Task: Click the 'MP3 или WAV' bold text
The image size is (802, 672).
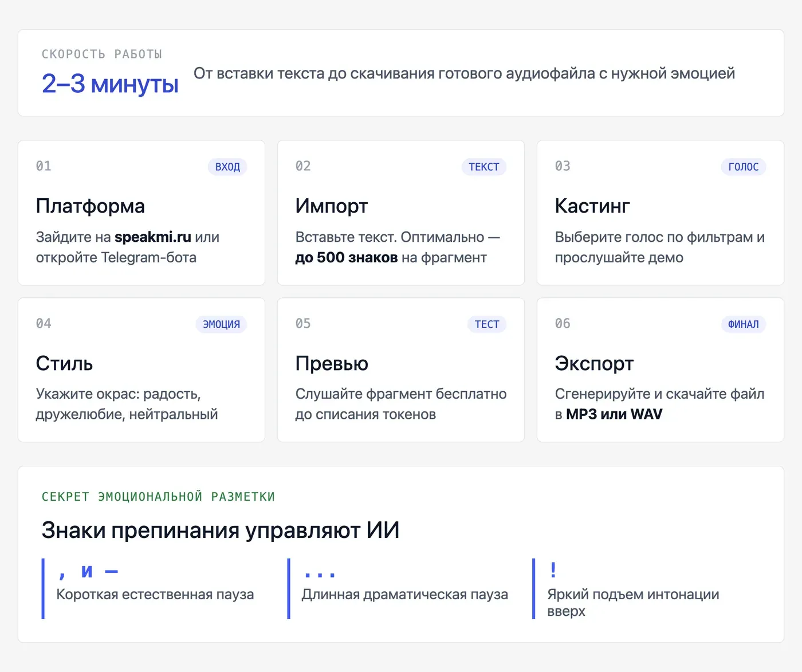Action: pos(614,414)
